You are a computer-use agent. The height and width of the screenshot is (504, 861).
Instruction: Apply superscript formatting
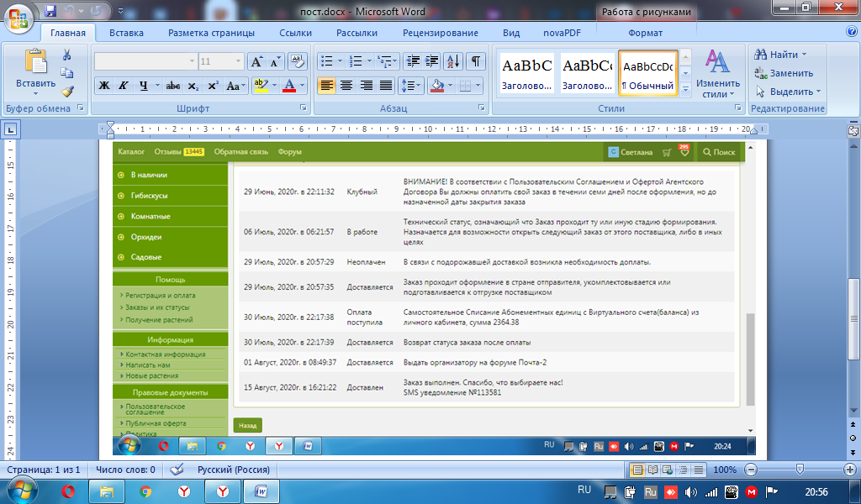(213, 86)
